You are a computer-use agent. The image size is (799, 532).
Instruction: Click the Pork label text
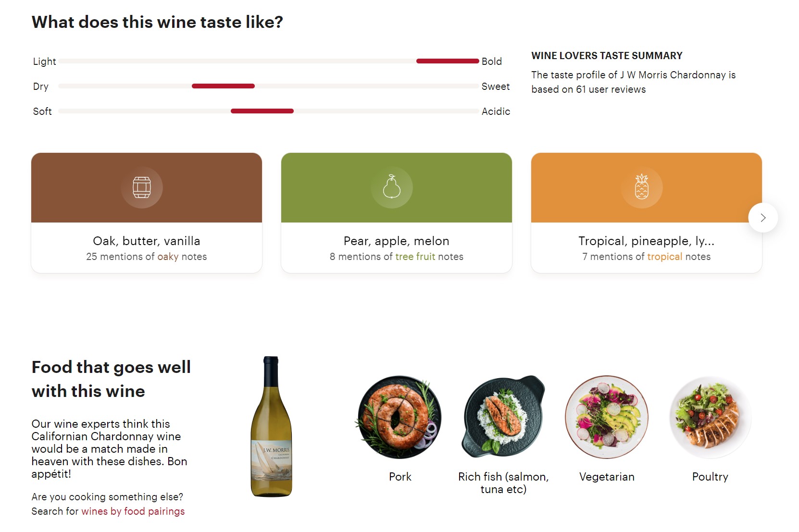pyautogui.click(x=400, y=477)
